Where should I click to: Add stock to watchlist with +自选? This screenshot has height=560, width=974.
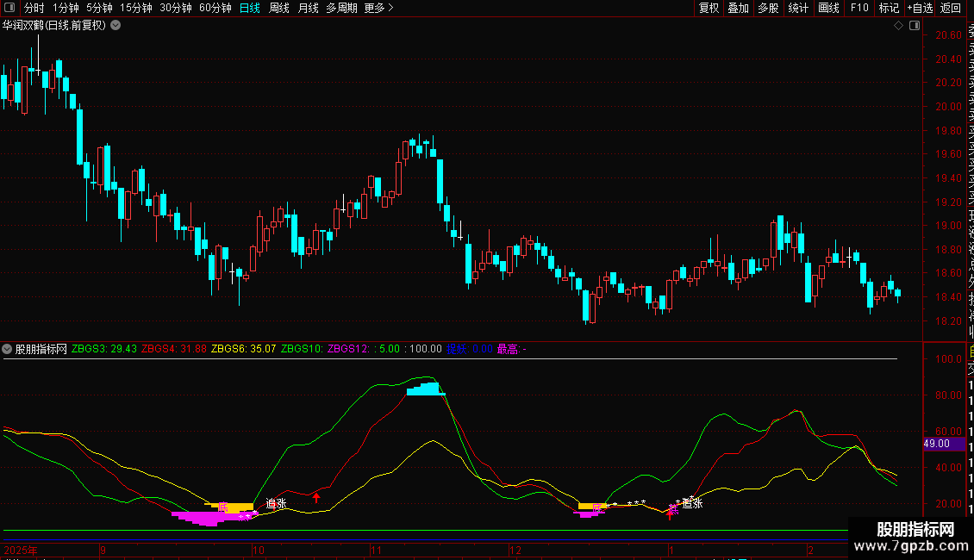(920, 9)
